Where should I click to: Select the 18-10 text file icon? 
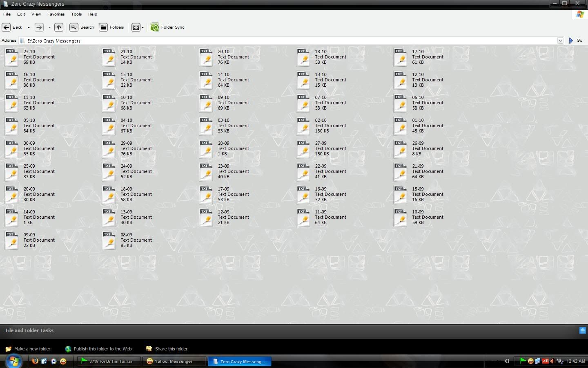303,57
